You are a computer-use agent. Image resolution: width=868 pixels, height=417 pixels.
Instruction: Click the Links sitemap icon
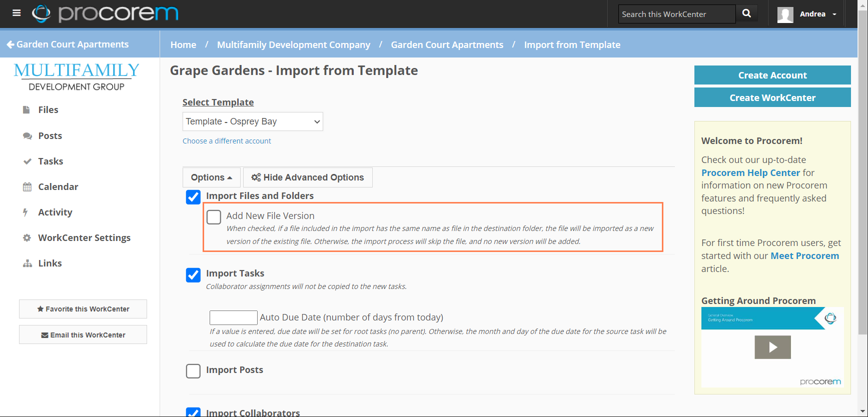[27, 263]
